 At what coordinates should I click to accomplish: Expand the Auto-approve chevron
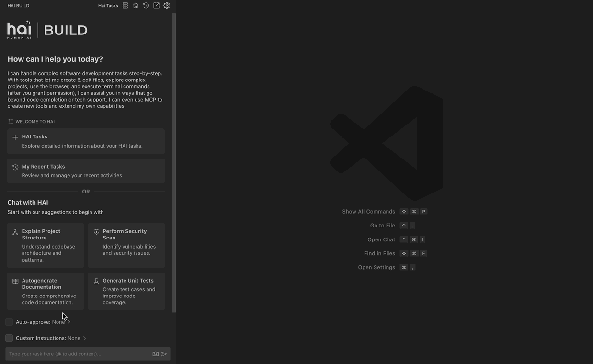pyautogui.click(x=69, y=322)
